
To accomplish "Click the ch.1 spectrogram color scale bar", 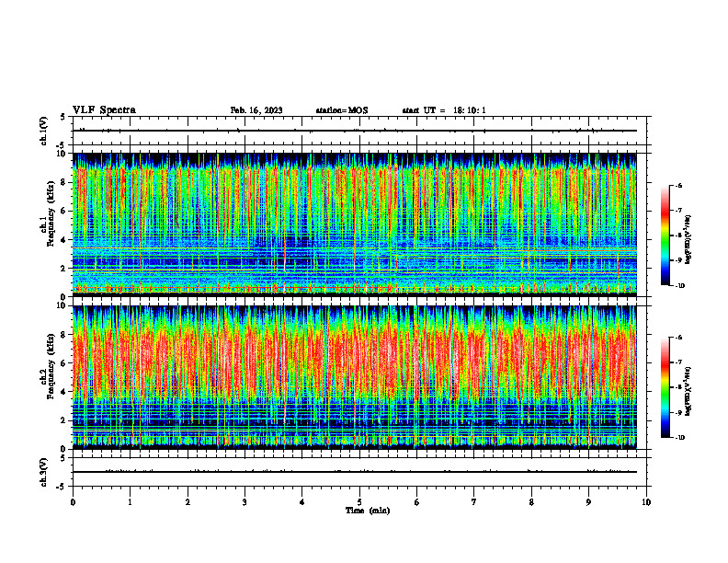I will [665, 236].
